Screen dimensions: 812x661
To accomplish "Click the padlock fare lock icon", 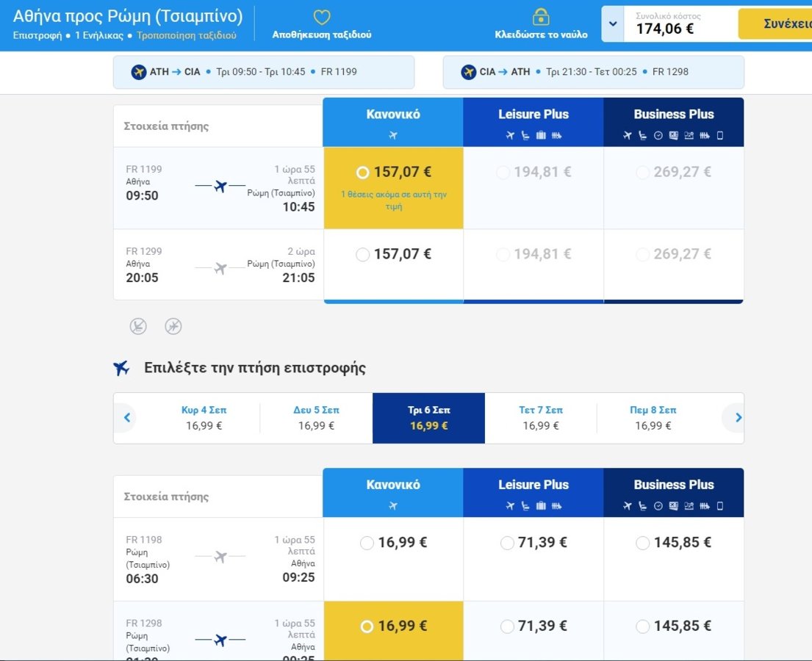I will [x=541, y=17].
